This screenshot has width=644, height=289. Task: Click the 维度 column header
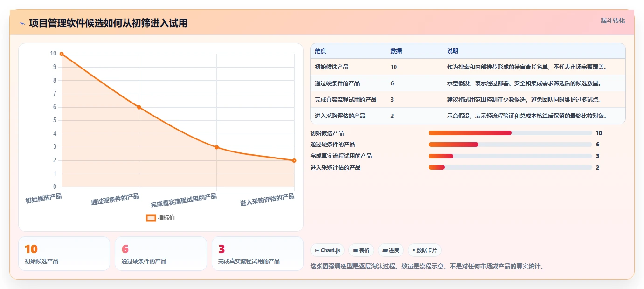coord(320,51)
